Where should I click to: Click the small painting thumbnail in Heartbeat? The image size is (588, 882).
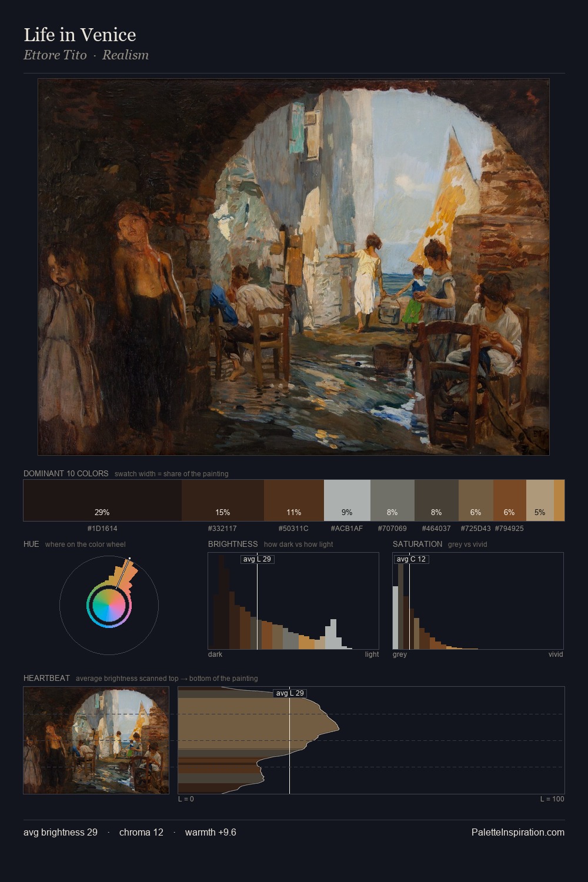pos(96,740)
